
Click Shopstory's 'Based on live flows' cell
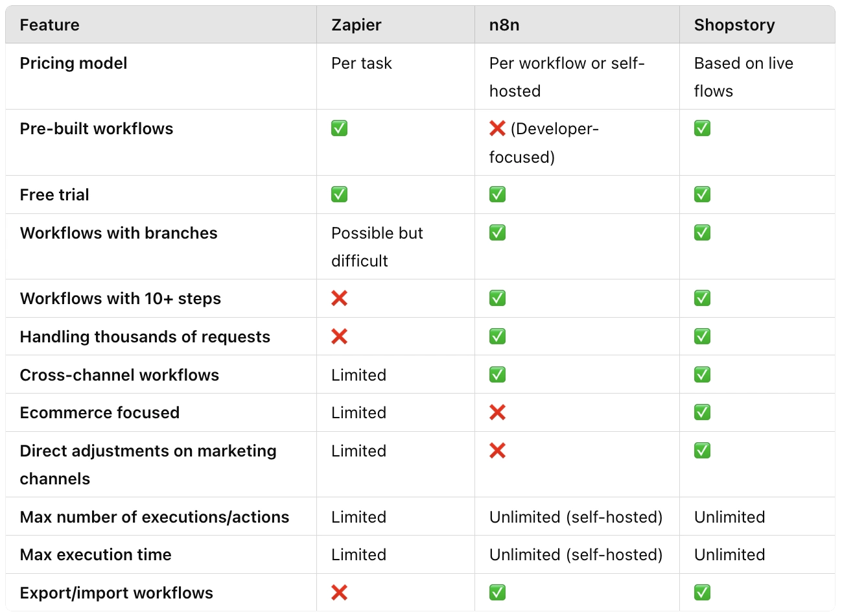743,77
